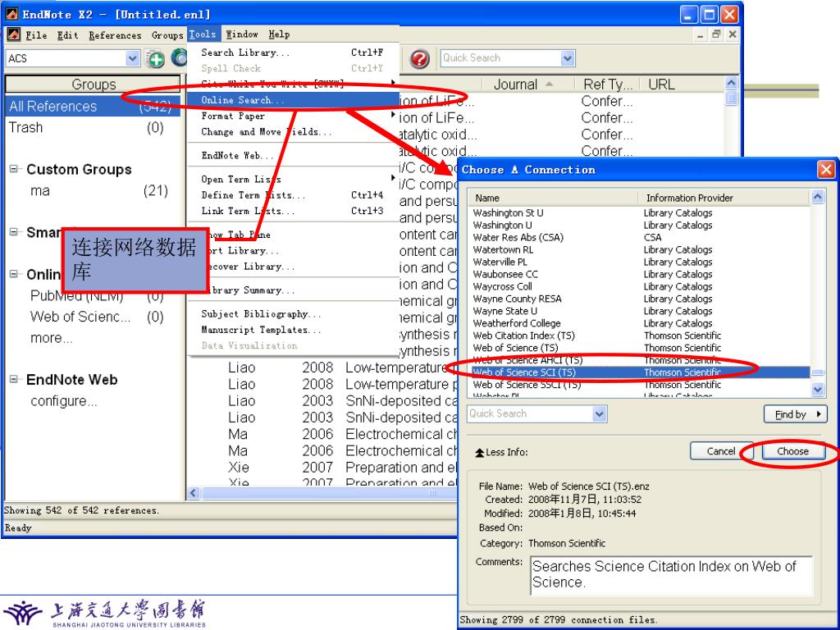
Task: Sort connections by Name column header
Action: (x=553, y=198)
